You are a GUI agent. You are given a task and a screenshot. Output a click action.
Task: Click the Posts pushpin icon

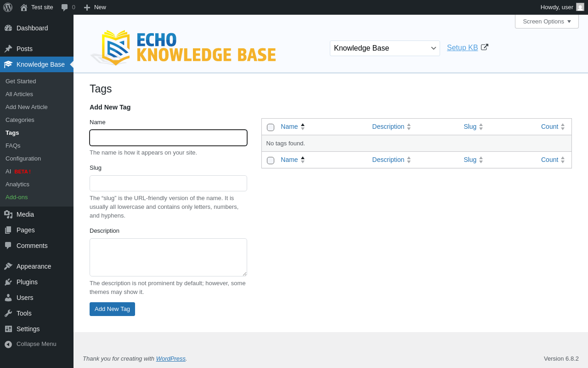(8, 49)
